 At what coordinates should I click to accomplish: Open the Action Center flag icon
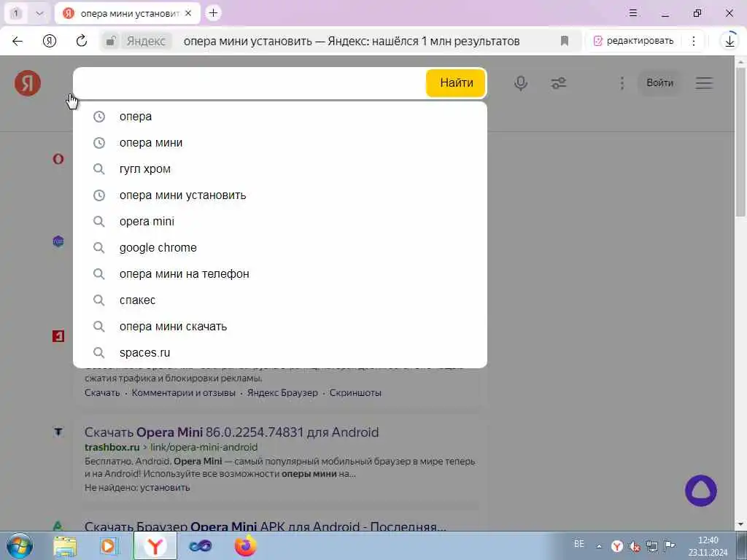[670, 546]
